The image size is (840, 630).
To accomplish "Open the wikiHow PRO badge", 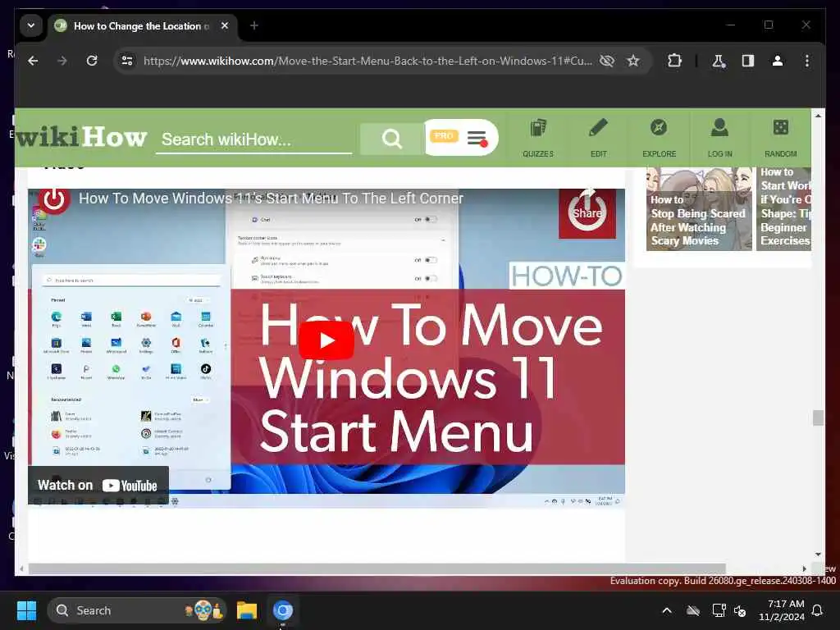I will tap(444, 136).
